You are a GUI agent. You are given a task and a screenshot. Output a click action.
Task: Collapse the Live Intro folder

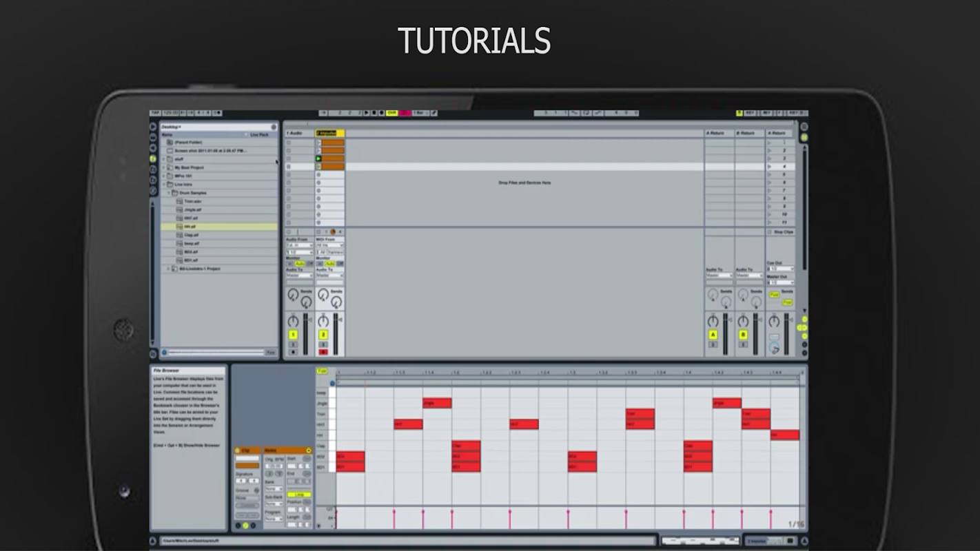point(164,185)
